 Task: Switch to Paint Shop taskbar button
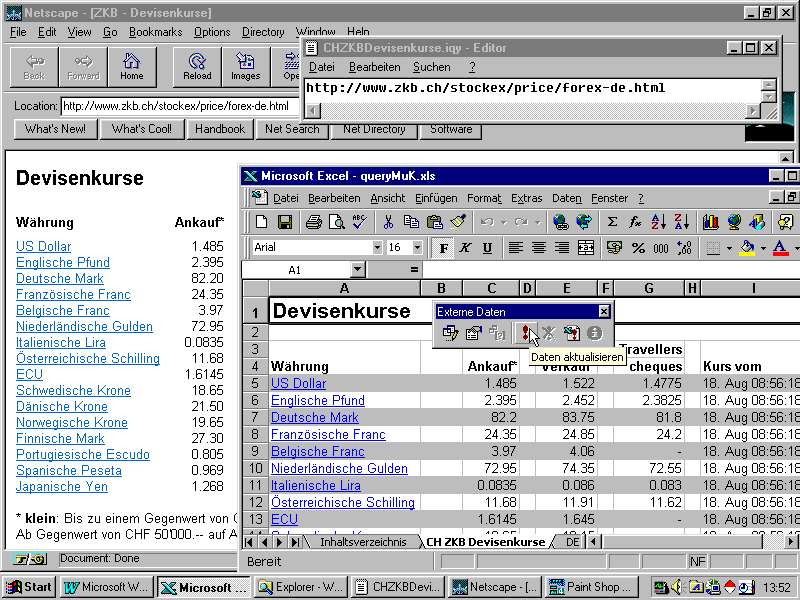point(593,587)
